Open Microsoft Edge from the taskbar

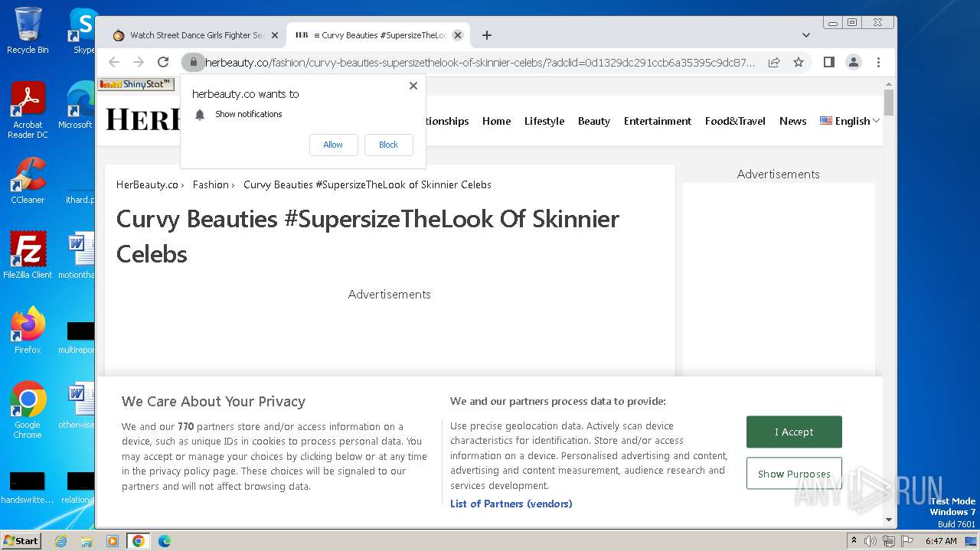click(x=165, y=541)
